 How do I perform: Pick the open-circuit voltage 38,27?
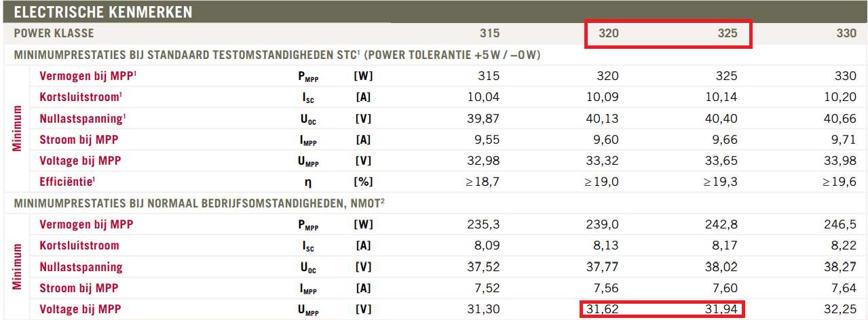841,266
